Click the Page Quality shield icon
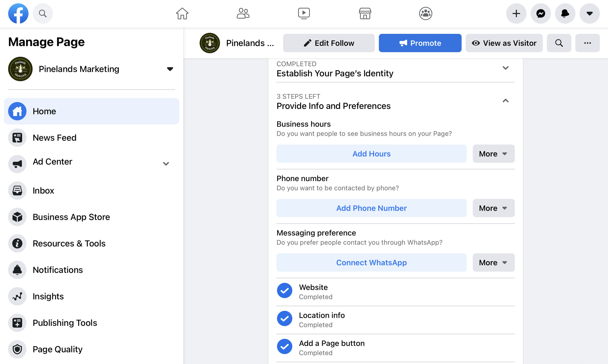The width and height of the screenshot is (608, 364). click(17, 349)
